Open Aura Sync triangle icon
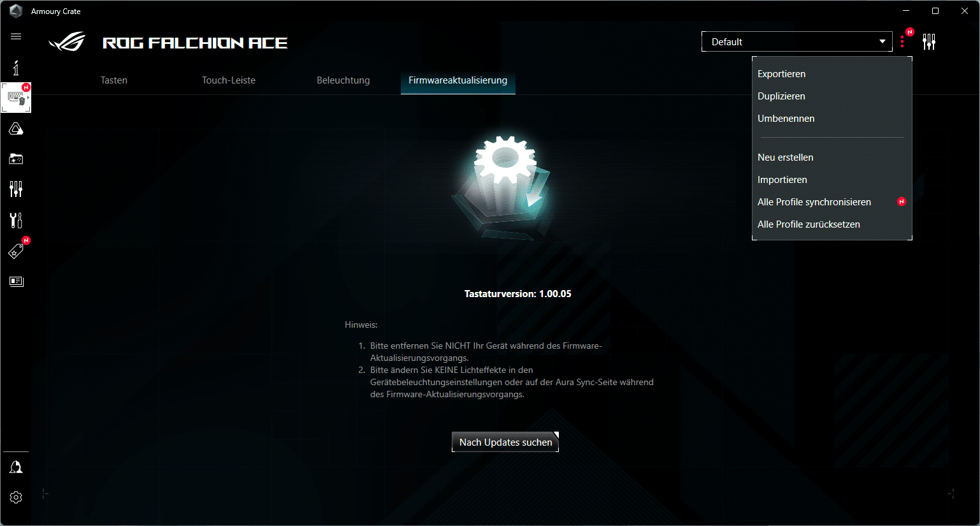 click(16, 129)
